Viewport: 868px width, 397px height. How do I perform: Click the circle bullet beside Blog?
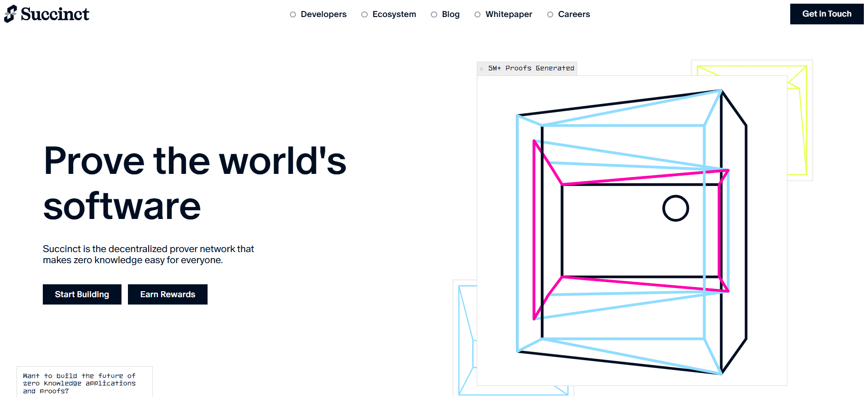pyautogui.click(x=434, y=15)
